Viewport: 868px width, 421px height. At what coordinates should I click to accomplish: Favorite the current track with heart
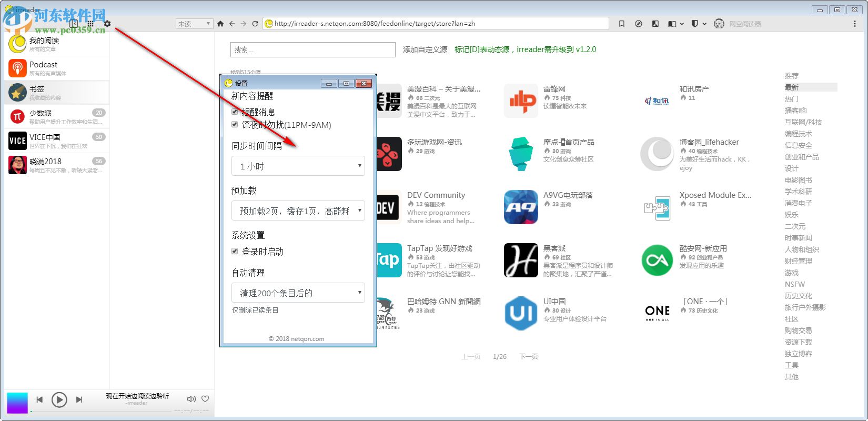tap(206, 399)
